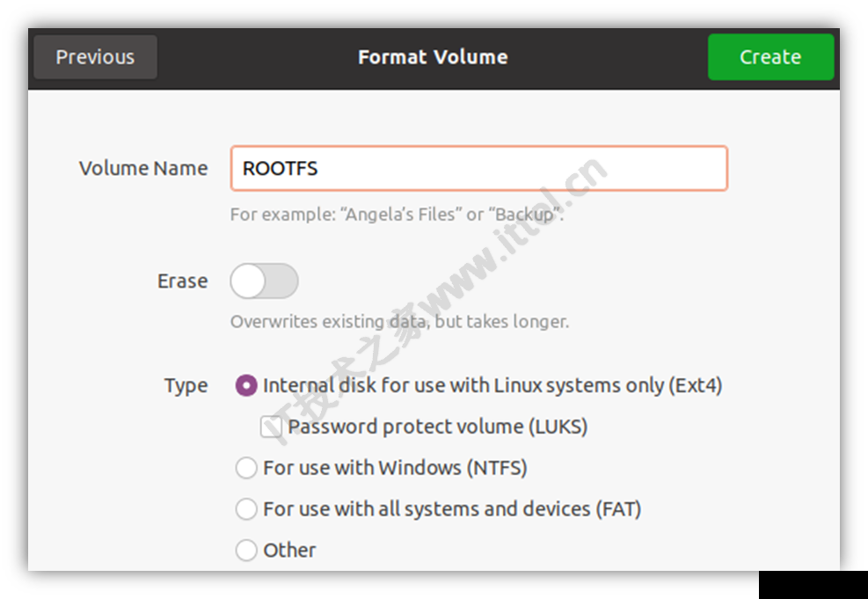The height and width of the screenshot is (599, 868).
Task: Click the Volume Name label
Action: (143, 168)
